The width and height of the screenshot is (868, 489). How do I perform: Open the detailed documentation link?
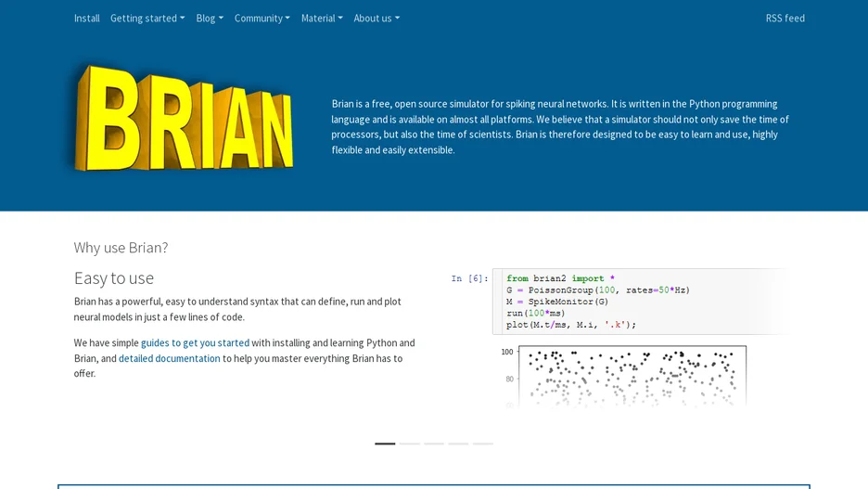coord(170,358)
